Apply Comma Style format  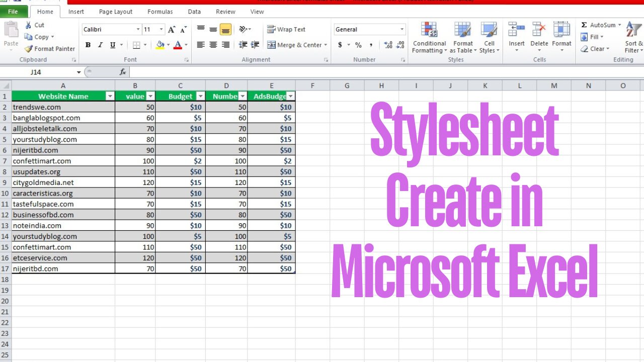click(371, 45)
